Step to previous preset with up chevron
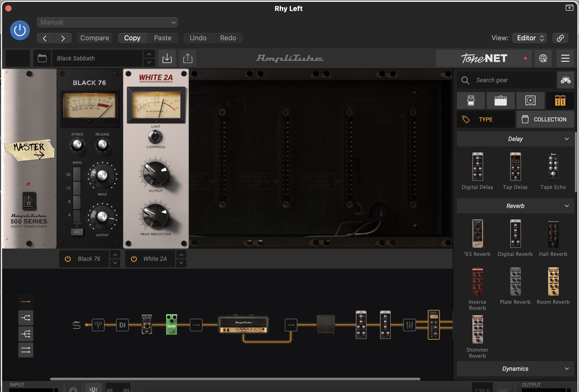Image resolution: width=579 pixels, height=392 pixels. click(x=149, y=54)
